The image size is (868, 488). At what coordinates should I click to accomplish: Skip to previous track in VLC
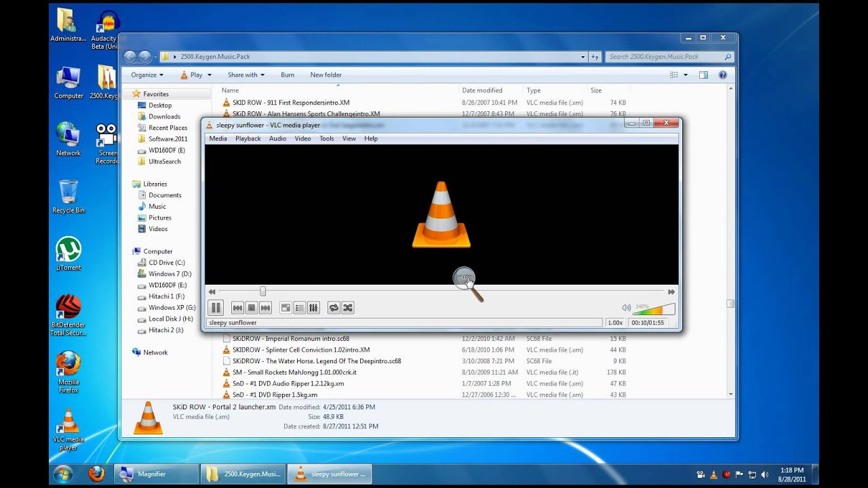pos(237,308)
